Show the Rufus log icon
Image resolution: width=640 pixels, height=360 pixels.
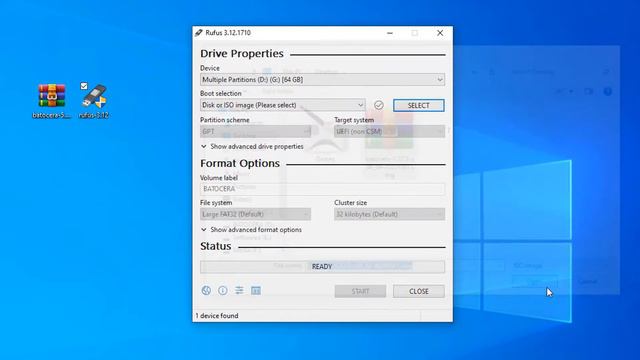point(256,290)
